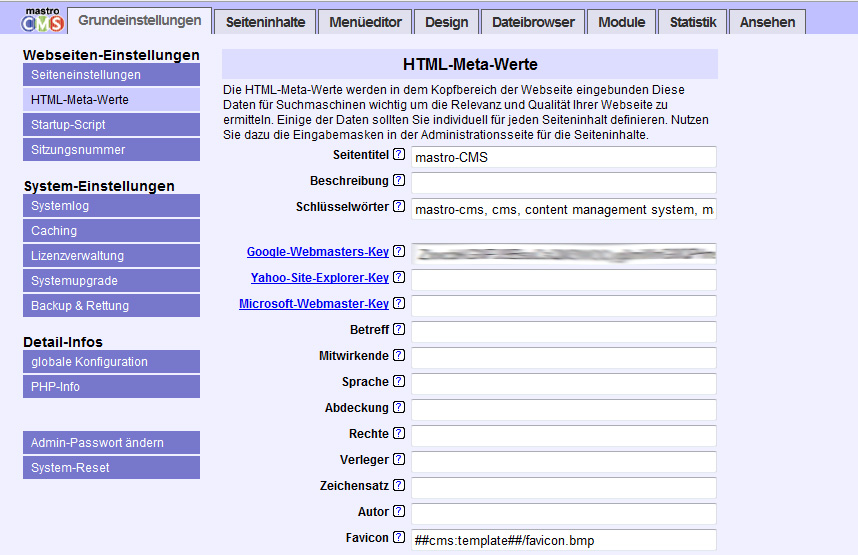Focus the Autor input field

564,514
